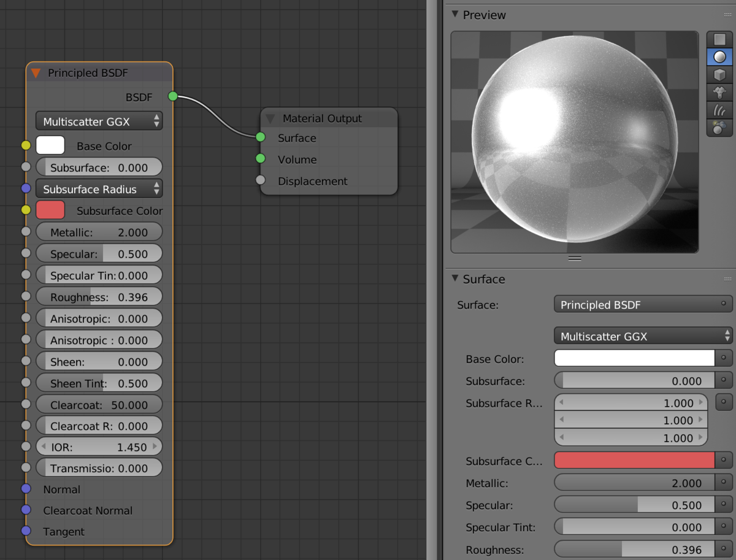The height and width of the screenshot is (560, 736).
Task: Click the Preview panel drag grip dots
Action: click(x=727, y=13)
